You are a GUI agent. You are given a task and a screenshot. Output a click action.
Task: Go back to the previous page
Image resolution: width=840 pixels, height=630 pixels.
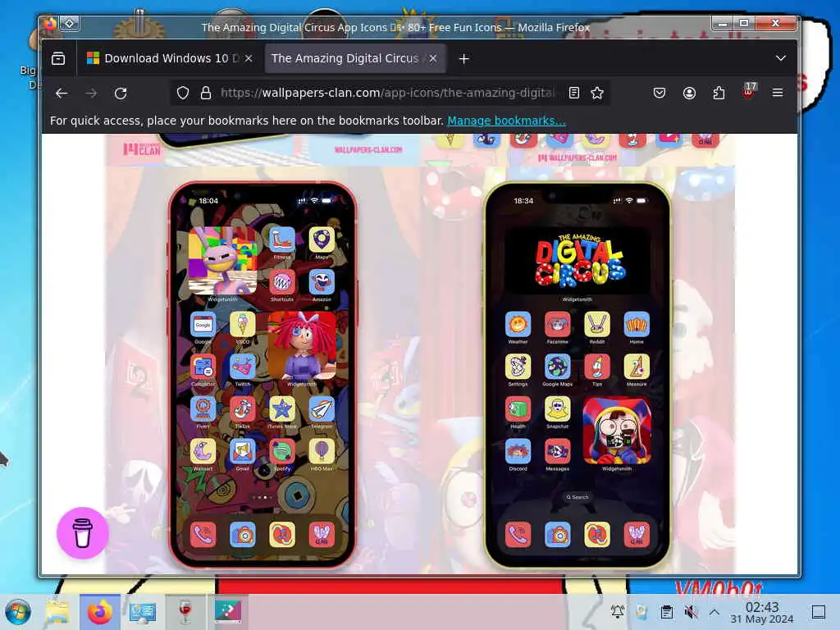point(62,94)
